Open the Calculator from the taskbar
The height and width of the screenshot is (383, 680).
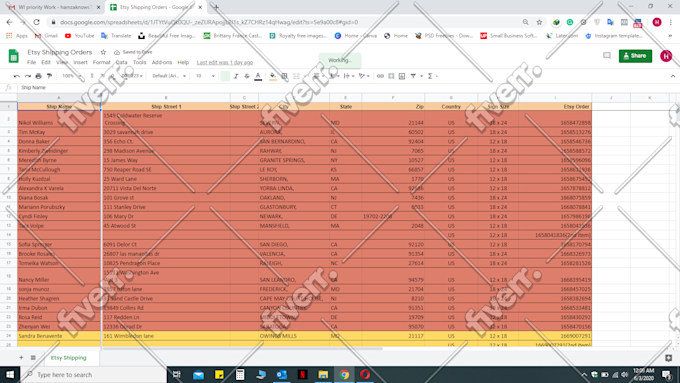[x=240, y=374]
